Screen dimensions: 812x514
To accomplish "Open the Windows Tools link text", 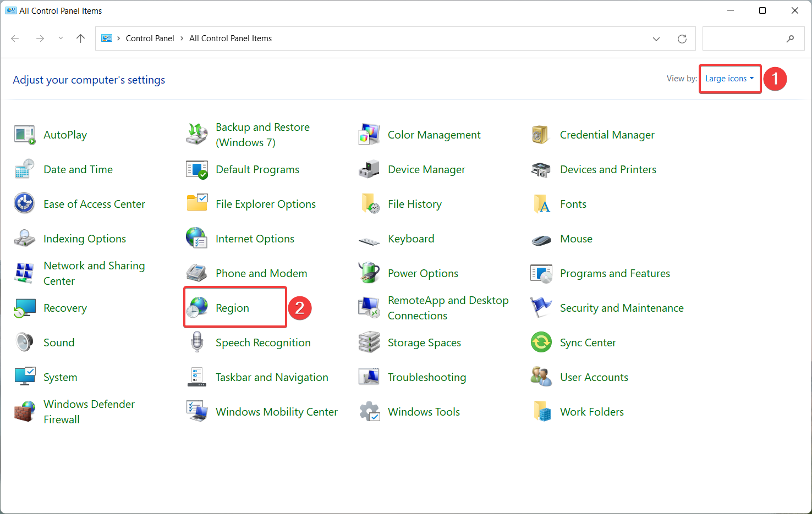I will (x=424, y=412).
